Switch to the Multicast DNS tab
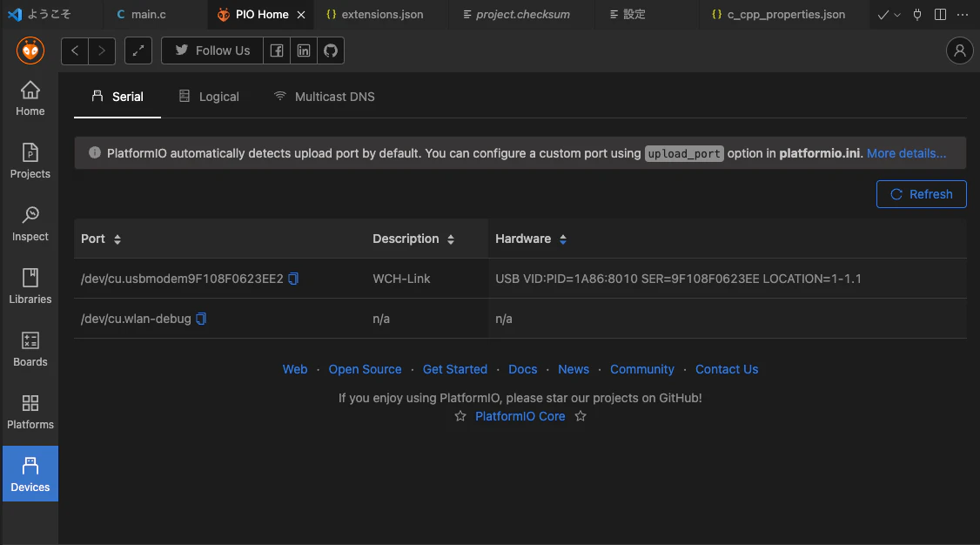 click(325, 97)
